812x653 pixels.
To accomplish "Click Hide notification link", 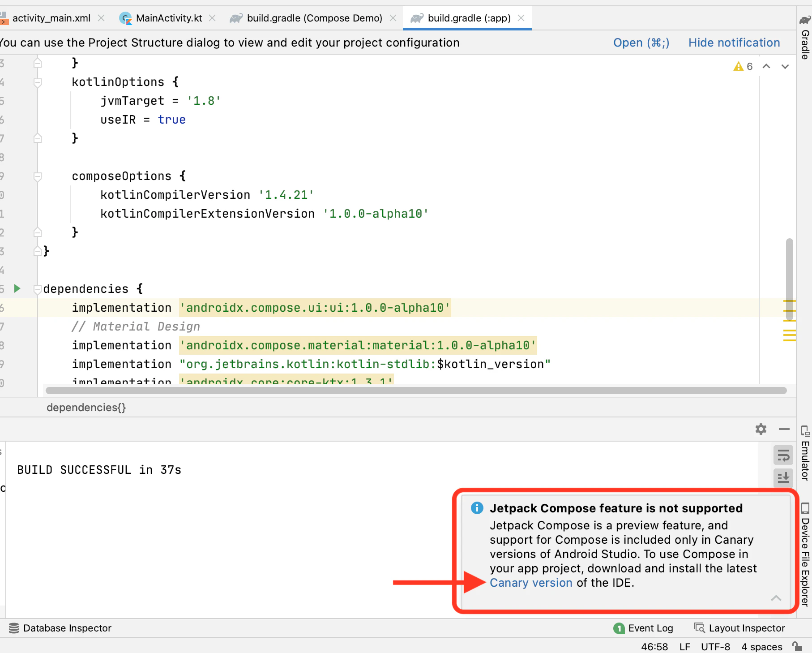I will (x=734, y=43).
